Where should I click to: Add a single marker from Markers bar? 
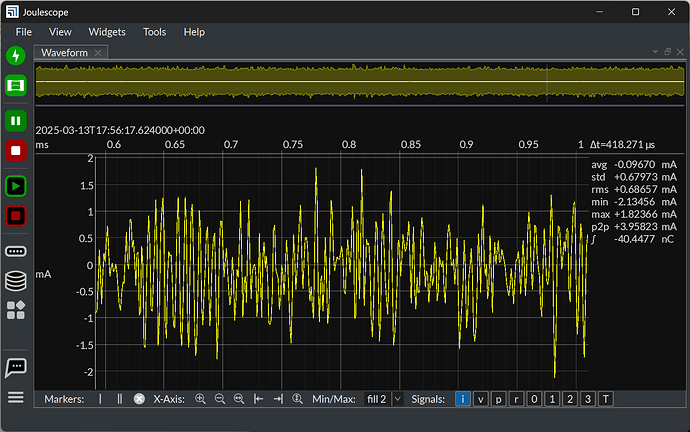(100, 399)
